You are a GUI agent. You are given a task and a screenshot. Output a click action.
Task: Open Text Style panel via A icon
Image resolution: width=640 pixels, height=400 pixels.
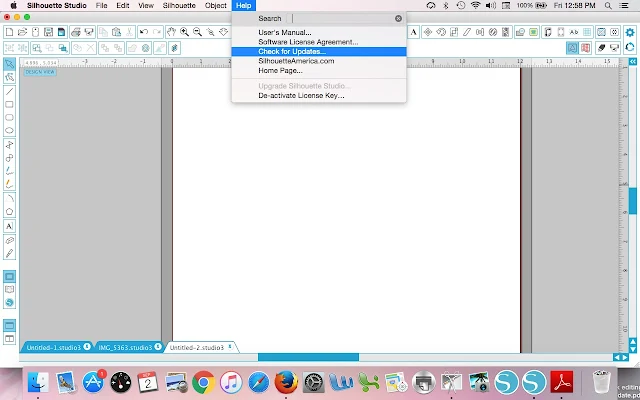[413, 32]
